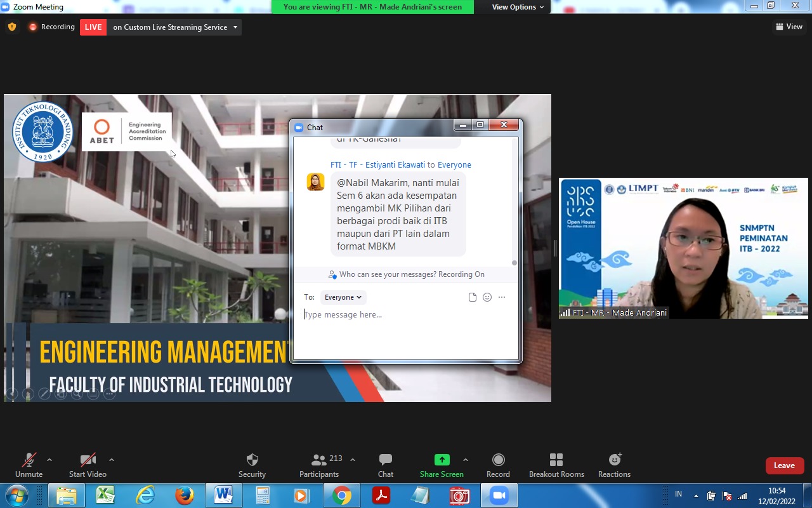Open the View layout menu
This screenshot has height=508, width=812.
tap(789, 27)
